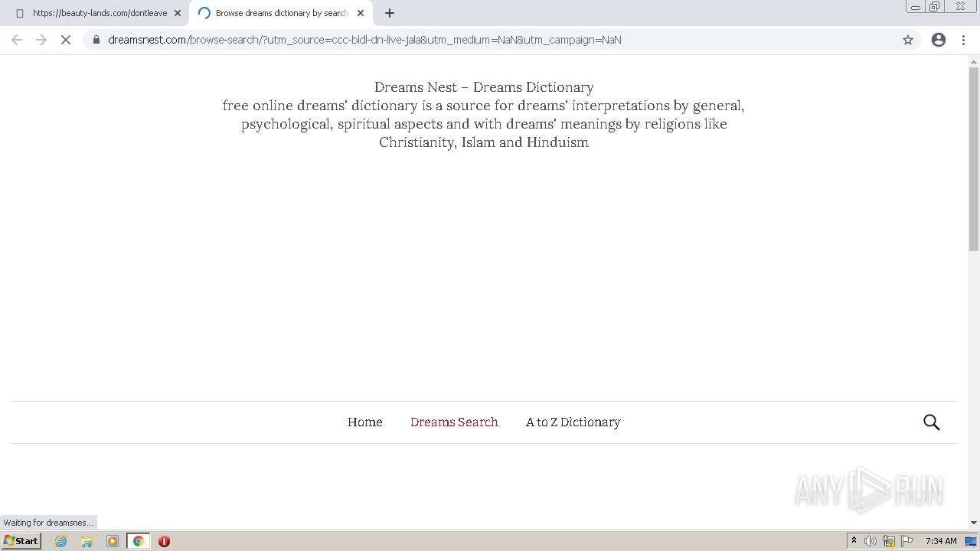Open Windows Explorer folder on taskbar
Image resolution: width=980 pixels, height=551 pixels.
(x=87, y=541)
